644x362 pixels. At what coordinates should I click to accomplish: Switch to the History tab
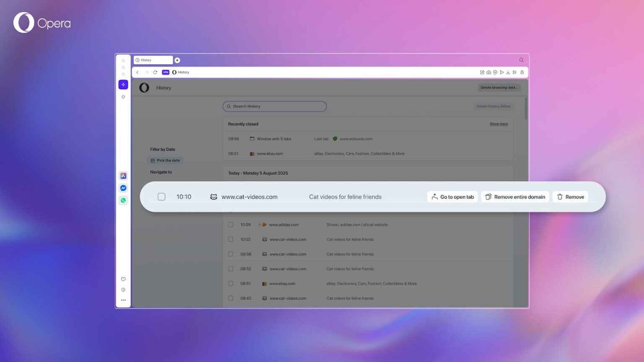(x=153, y=60)
